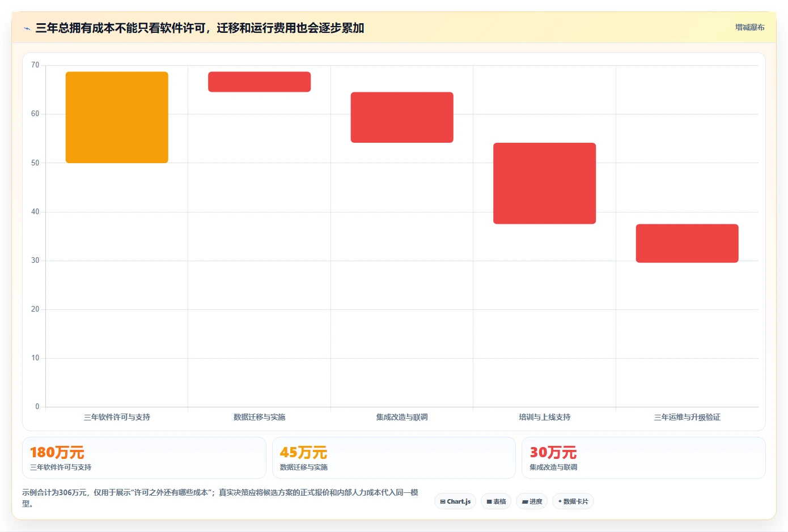788x532 pixels.
Task: Select the Chart.js chip
Action: point(455,501)
